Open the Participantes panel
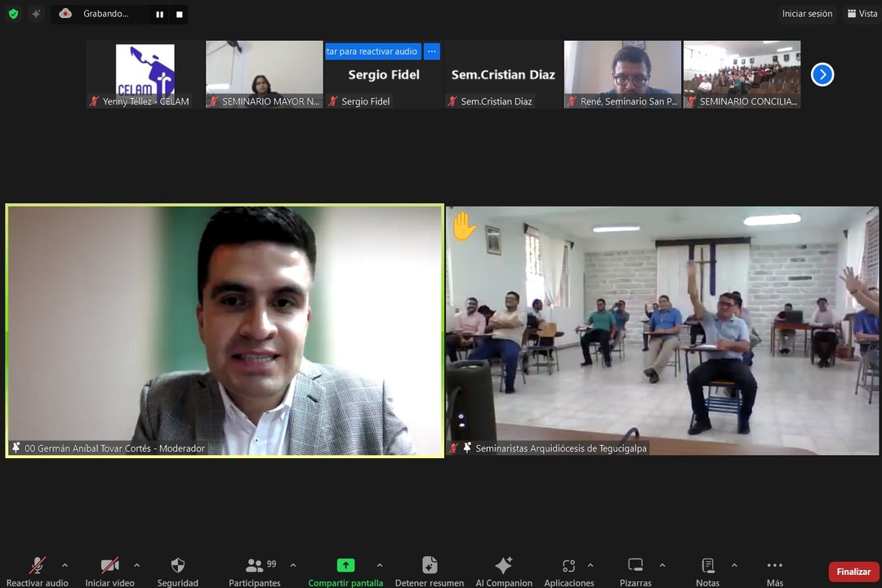This screenshot has height=588, width=882. click(x=255, y=566)
